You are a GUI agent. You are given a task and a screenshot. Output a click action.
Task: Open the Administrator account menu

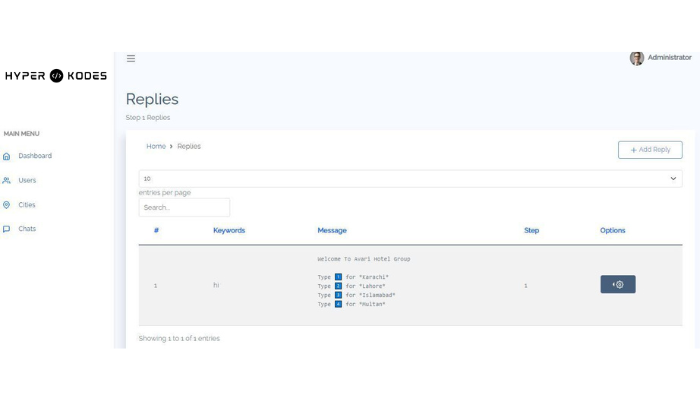click(x=669, y=58)
